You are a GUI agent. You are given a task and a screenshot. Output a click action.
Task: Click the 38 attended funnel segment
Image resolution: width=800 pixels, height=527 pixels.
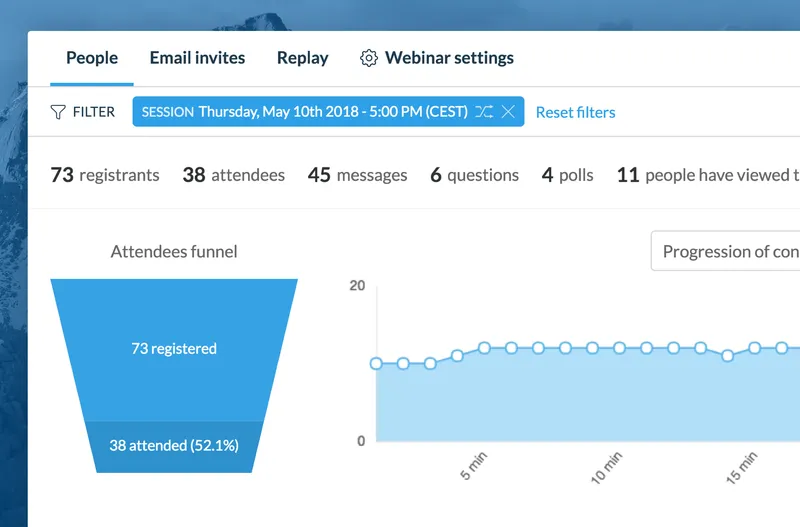[174, 446]
